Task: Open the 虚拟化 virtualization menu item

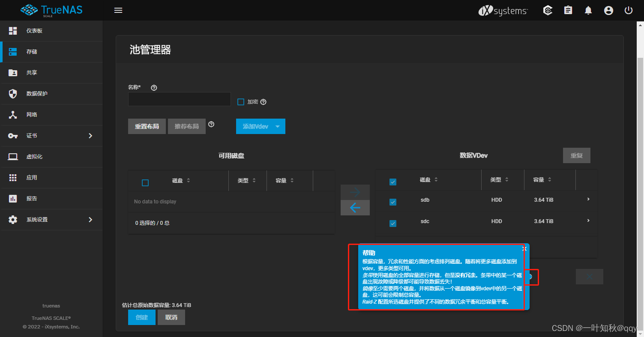Action: pyautogui.click(x=51, y=157)
